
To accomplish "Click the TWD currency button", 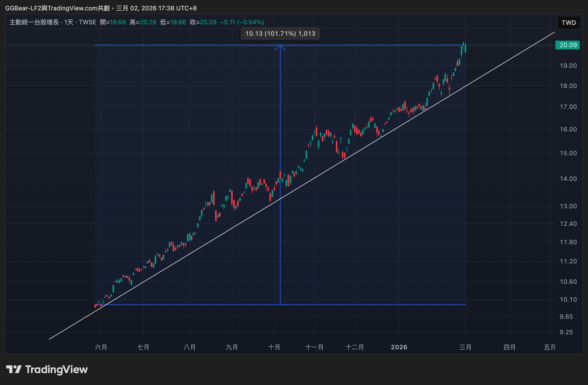I will (568, 23).
